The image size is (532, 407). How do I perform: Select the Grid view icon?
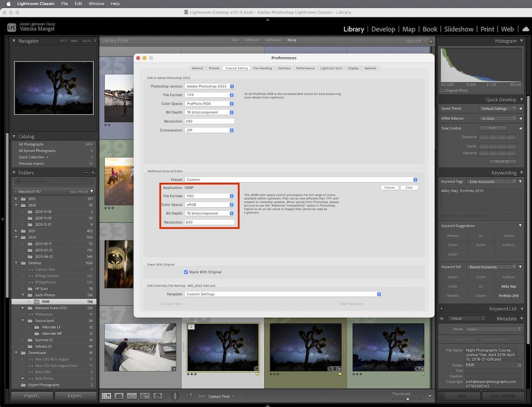[x=106, y=396]
